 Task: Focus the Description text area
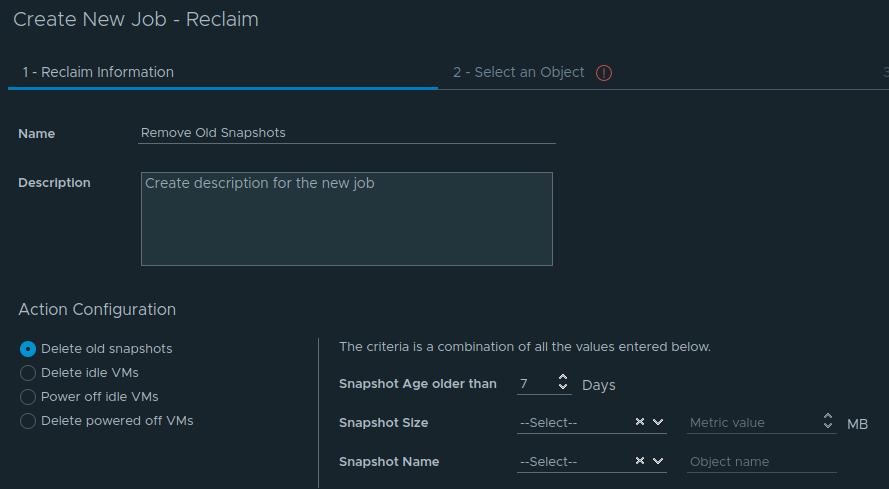tap(346, 219)
